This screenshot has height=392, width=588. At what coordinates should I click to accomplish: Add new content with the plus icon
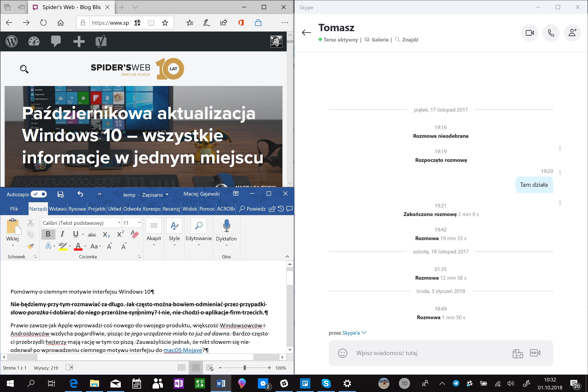coord(79,41)
